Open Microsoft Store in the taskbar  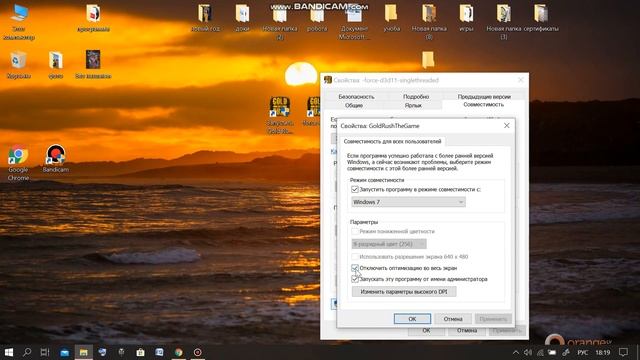click(140, 352)
